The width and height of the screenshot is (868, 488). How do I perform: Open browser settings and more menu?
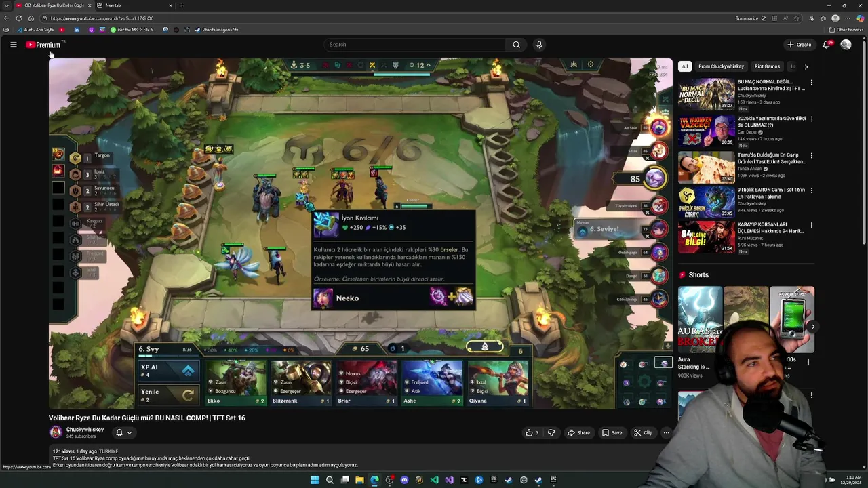(848, 18)
